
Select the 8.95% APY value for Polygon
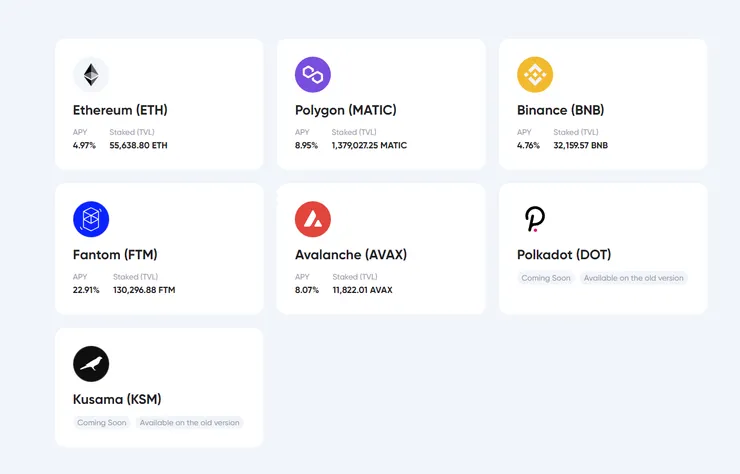(x=306, y=145)
